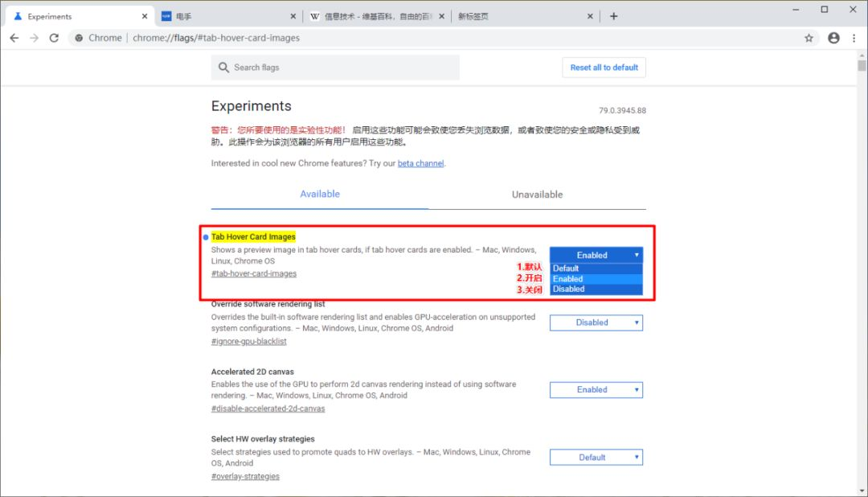The image size is (868, 497).
Task: Minimize the Chrome window
Action: [x=796, y=10]
